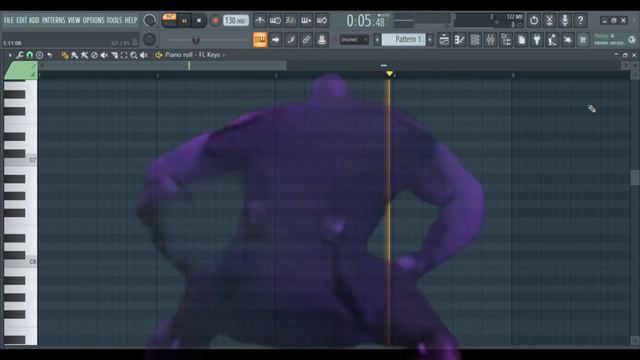640x360 pixels.
Task: Select the Select marquee tool
Action: click(124, 55)
